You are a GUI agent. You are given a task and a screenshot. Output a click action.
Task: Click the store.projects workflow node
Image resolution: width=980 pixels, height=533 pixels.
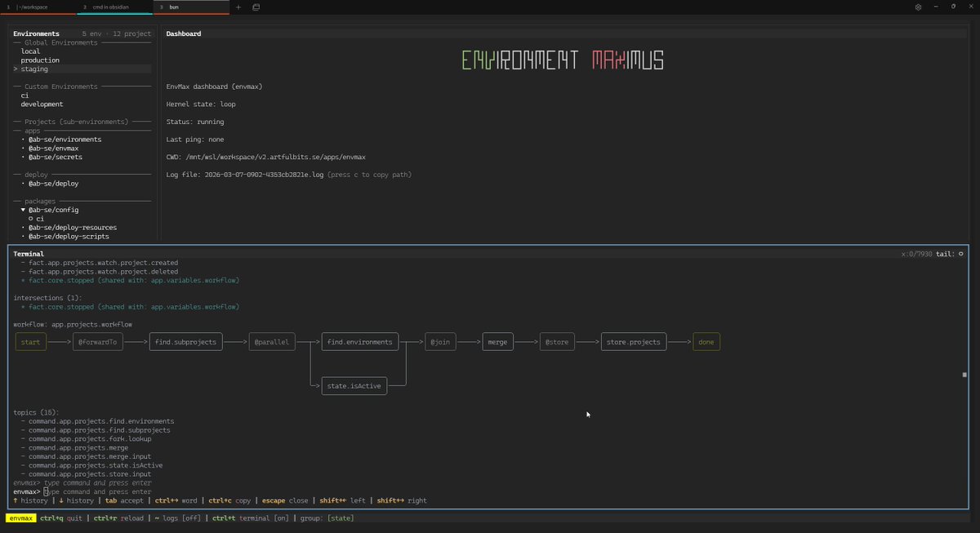pyautogui.click(x=634, y=342)
